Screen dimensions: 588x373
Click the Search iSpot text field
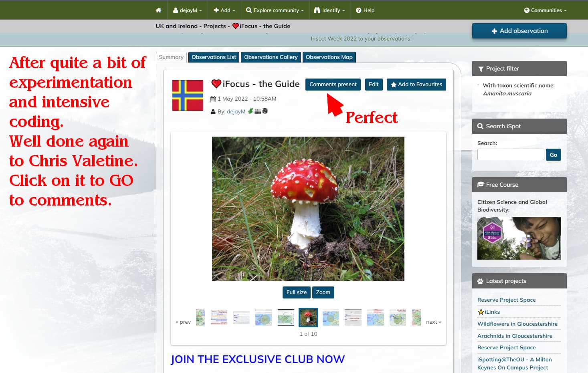[511, 155]
